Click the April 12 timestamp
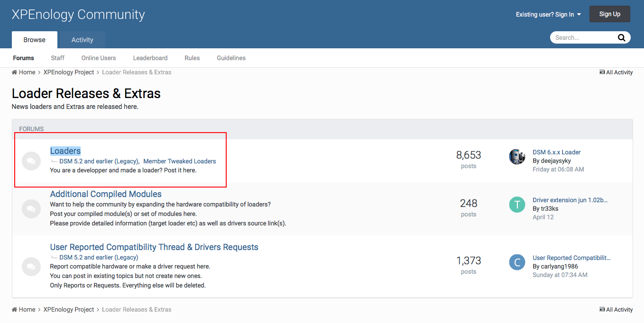 point(543,217)
